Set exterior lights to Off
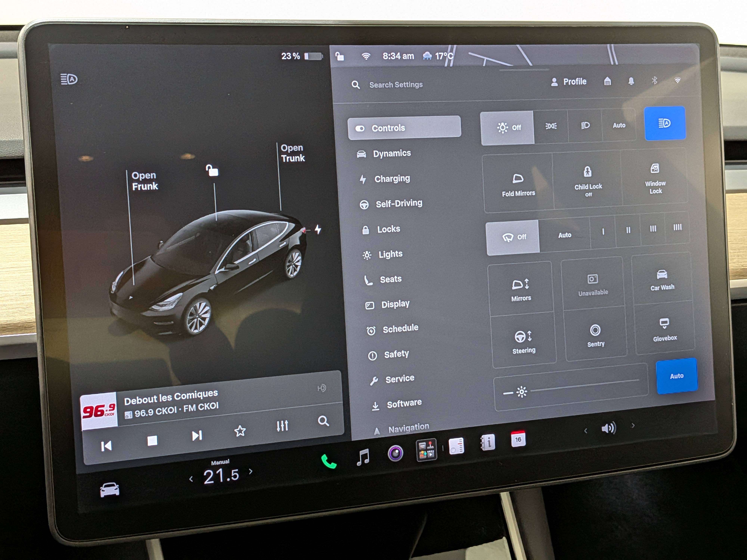 click(507, 128)
